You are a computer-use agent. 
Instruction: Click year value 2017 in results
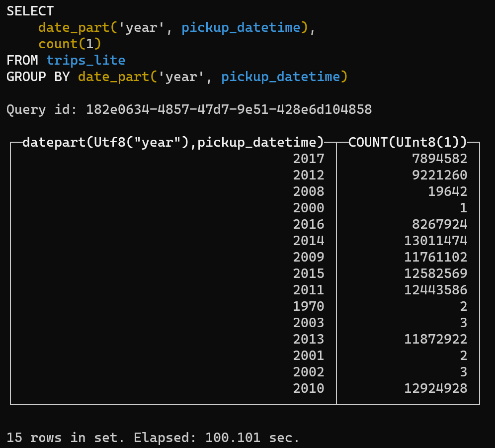pyautogui.click(x=309, y=159)
